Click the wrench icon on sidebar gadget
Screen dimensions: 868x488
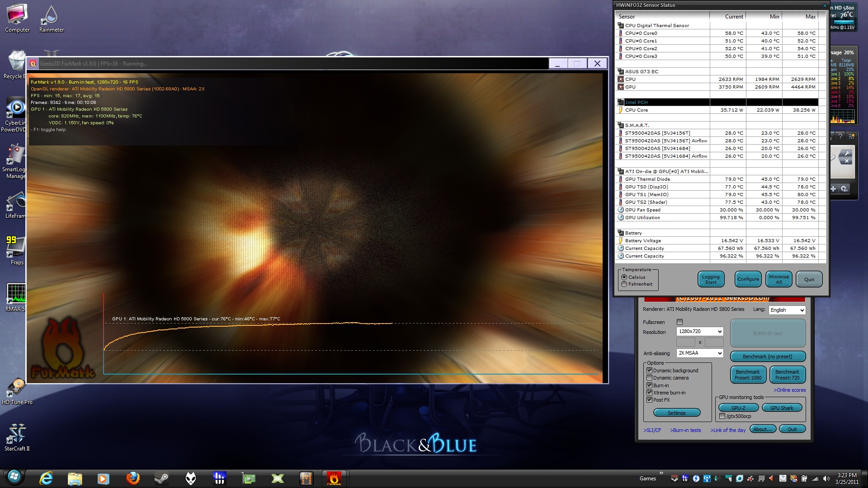tap(846, 154)
